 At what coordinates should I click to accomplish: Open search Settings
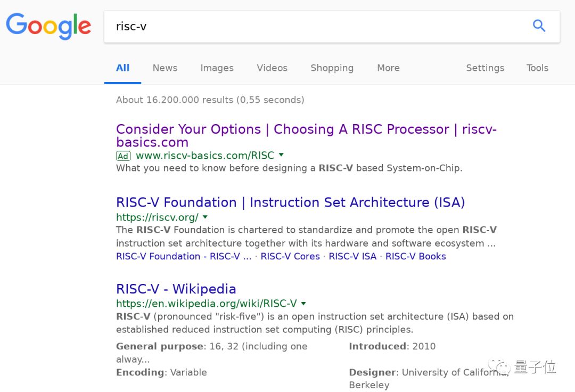point(484,68)
